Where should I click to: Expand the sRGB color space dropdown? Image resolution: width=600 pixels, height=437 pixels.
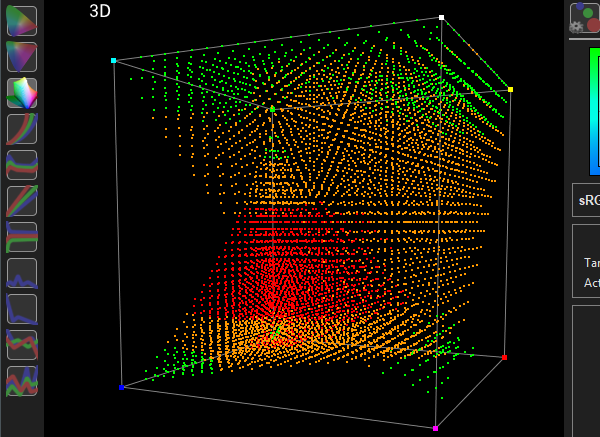(587, 200)
